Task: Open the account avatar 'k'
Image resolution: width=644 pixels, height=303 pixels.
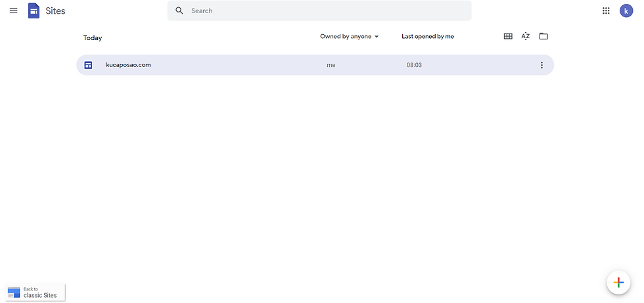Action: click(626, 11)
